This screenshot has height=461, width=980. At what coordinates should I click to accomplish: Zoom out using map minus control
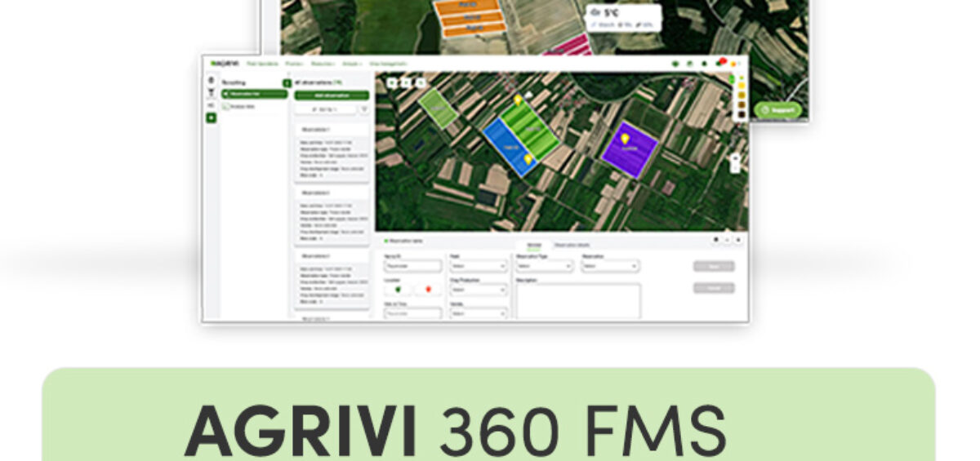tap(735, 167)
